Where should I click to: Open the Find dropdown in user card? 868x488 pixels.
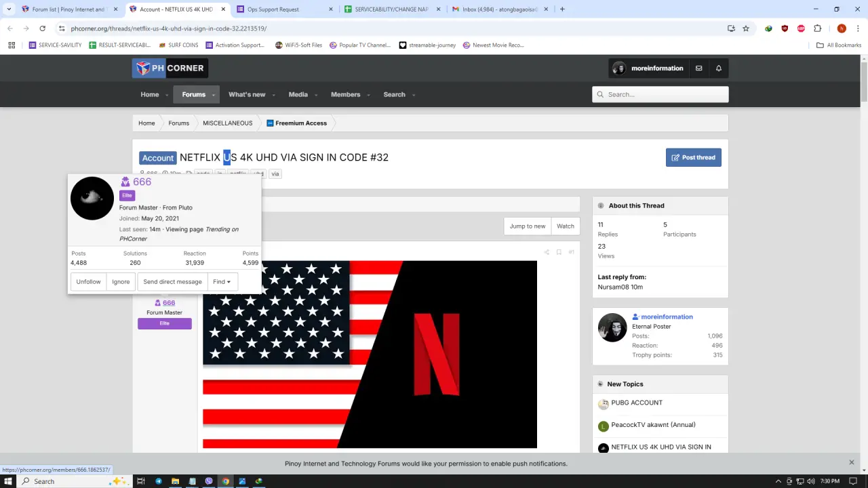coord(222,282)
